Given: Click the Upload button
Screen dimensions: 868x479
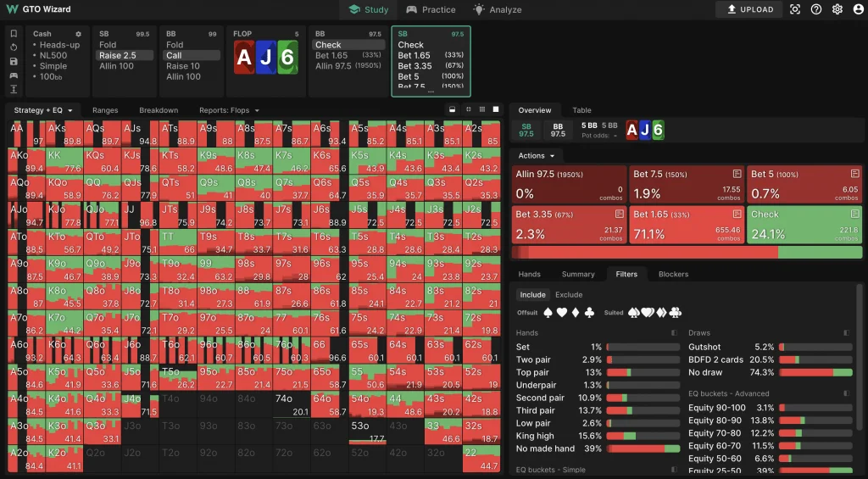Looking at the screenshot, I should (750, 9).
